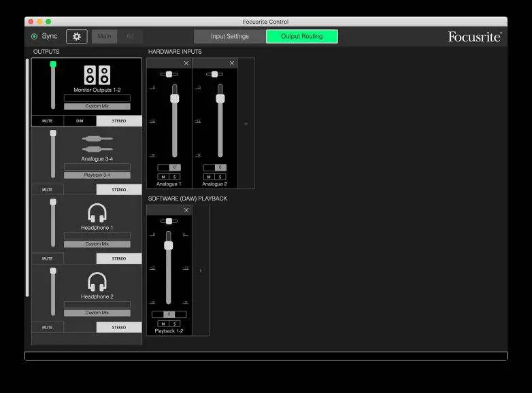The image size is (532, 393).
Task: Minimize the Focusrite Control window
Action: click(39, 22)
